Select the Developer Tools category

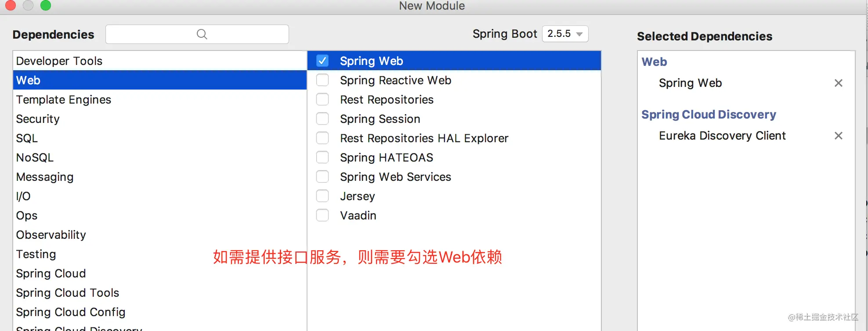(x=160, y=61)
